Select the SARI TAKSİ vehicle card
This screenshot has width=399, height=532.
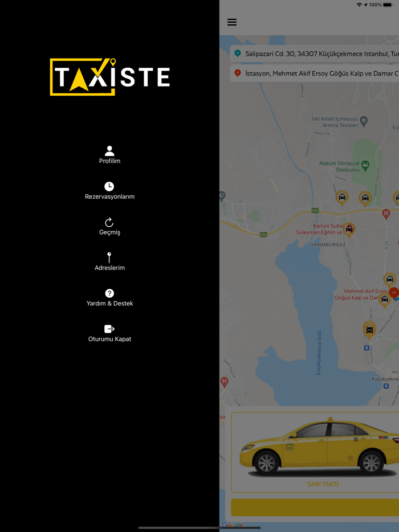click(x=315, y=452)
